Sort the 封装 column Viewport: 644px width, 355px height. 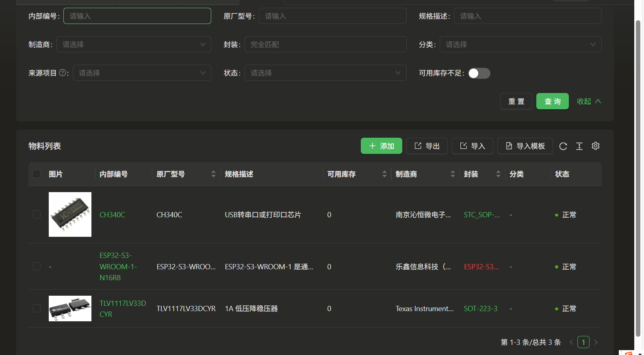(x=498, y=174)
